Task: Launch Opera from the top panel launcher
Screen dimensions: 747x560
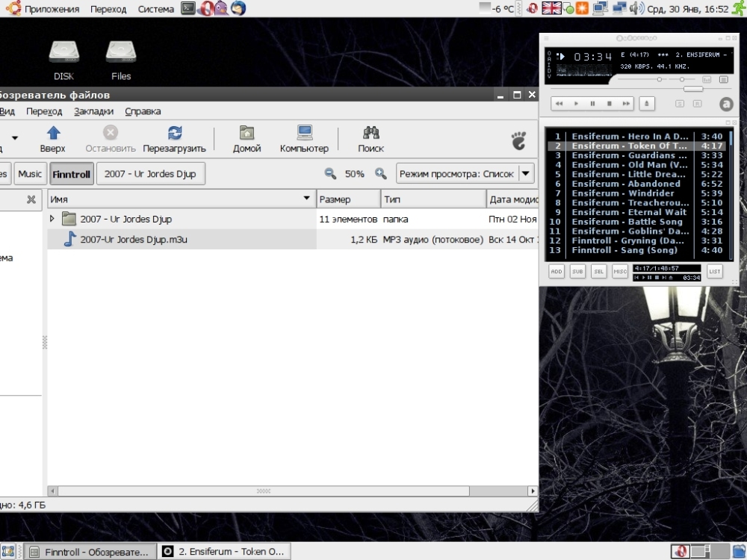Action: tap(205, 8)
